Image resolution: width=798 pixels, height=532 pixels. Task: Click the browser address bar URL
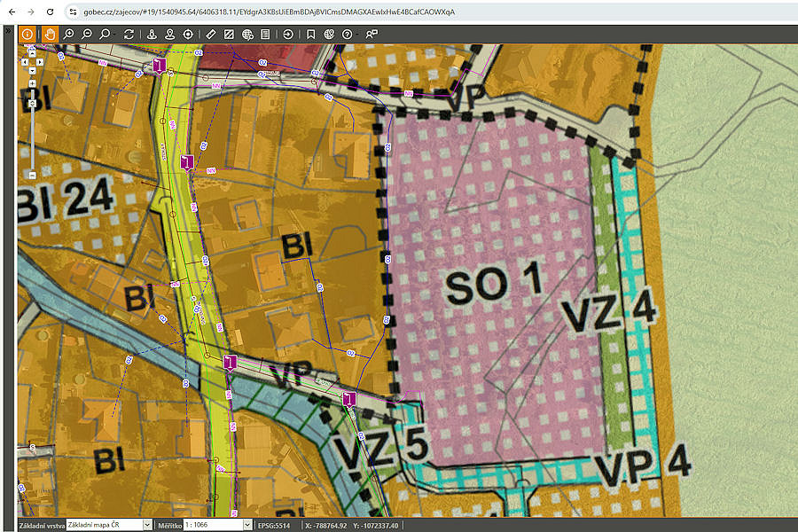click(x=270, y=12)
